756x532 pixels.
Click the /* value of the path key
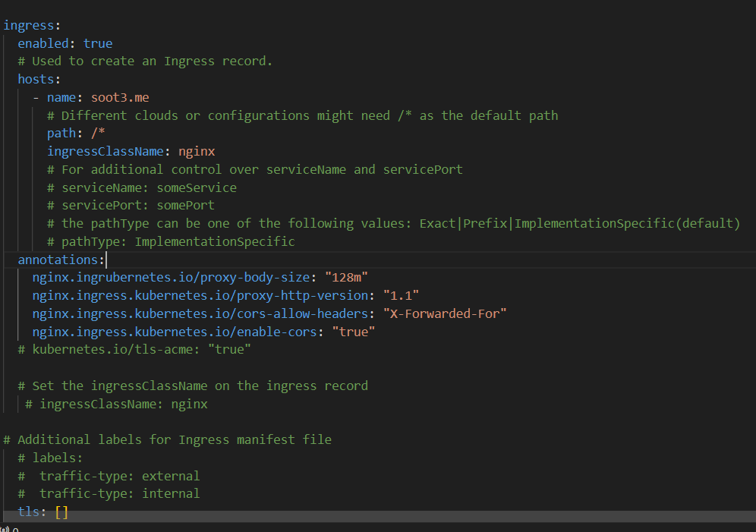[x=98, y=133]
